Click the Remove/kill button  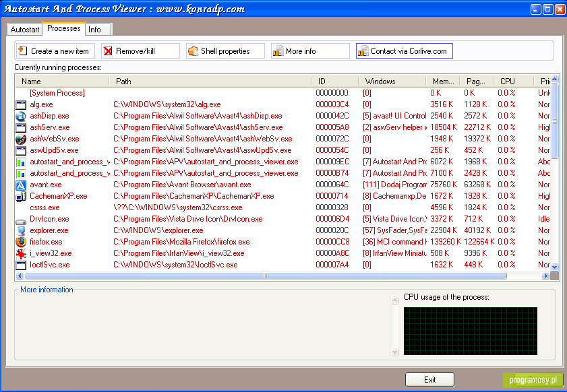click(x=140, y=51)
